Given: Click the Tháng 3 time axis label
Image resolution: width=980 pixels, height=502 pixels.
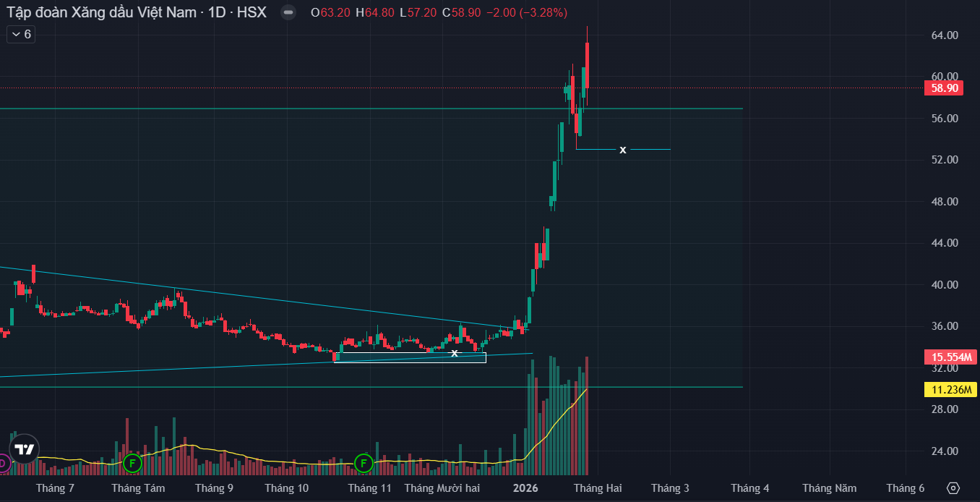Looking at the screenshot, I should pos(670,488).
